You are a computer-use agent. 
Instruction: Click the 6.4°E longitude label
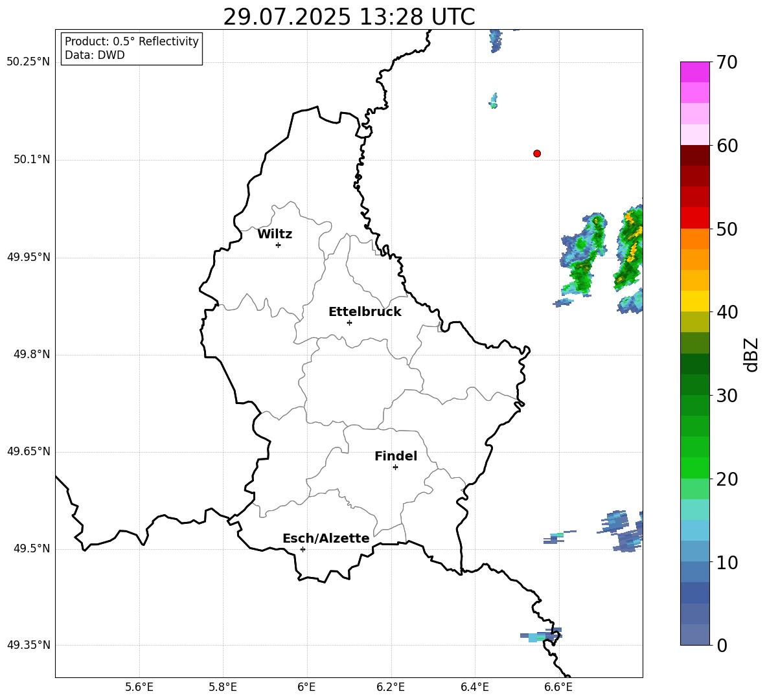click(x=474, y=687)
